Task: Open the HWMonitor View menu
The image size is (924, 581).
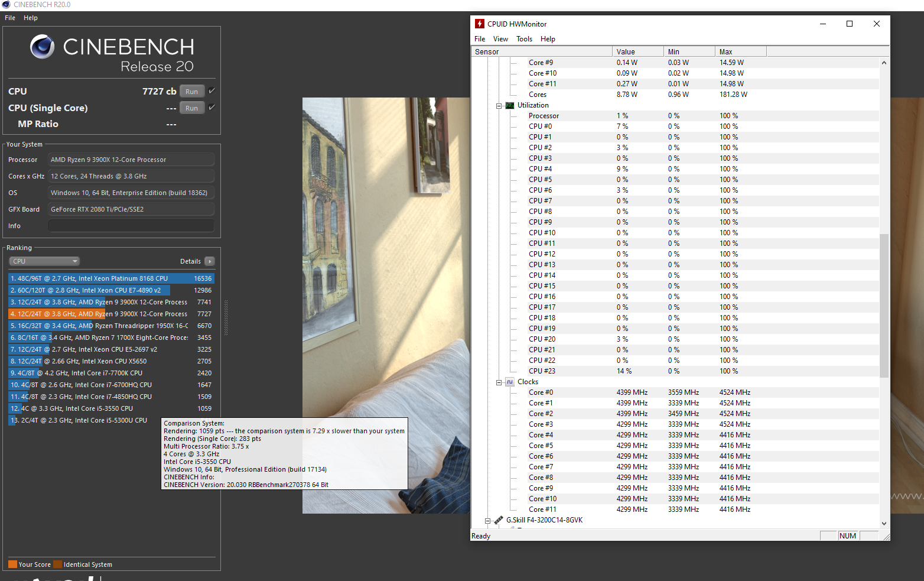Action: click(x=500, y=39)
